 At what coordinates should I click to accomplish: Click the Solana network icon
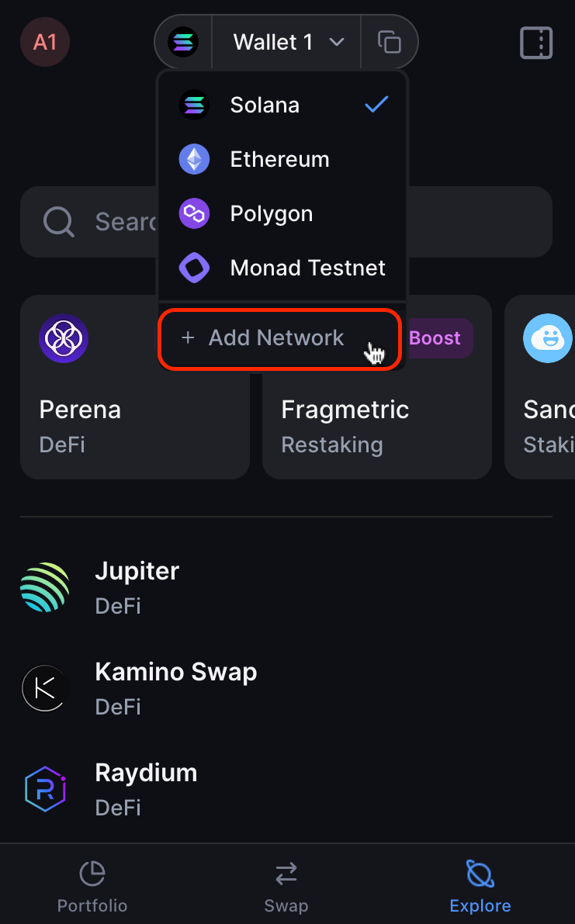point(194,105)
